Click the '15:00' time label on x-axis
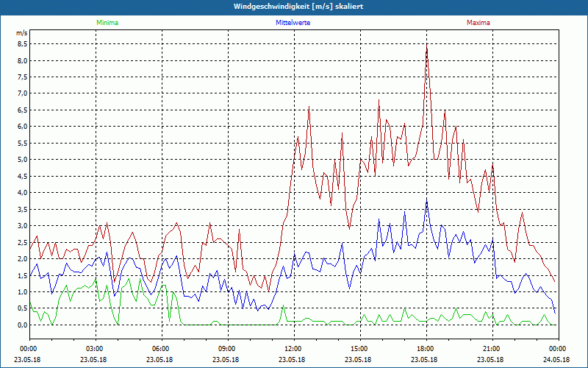 point(360,349)
